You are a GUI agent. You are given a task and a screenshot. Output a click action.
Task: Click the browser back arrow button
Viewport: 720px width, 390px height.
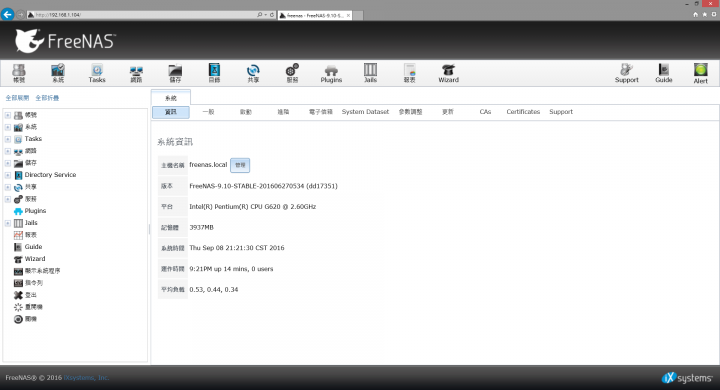pos(7,15)
